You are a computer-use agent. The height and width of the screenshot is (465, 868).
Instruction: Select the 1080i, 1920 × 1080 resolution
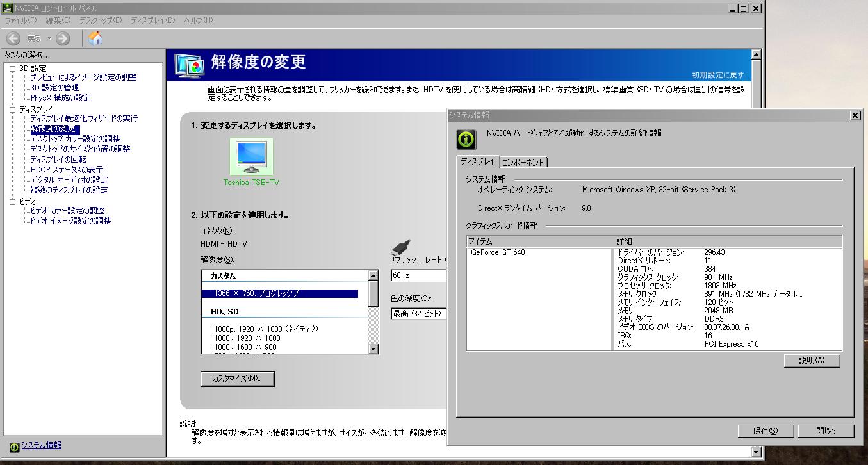pos(247,338)
